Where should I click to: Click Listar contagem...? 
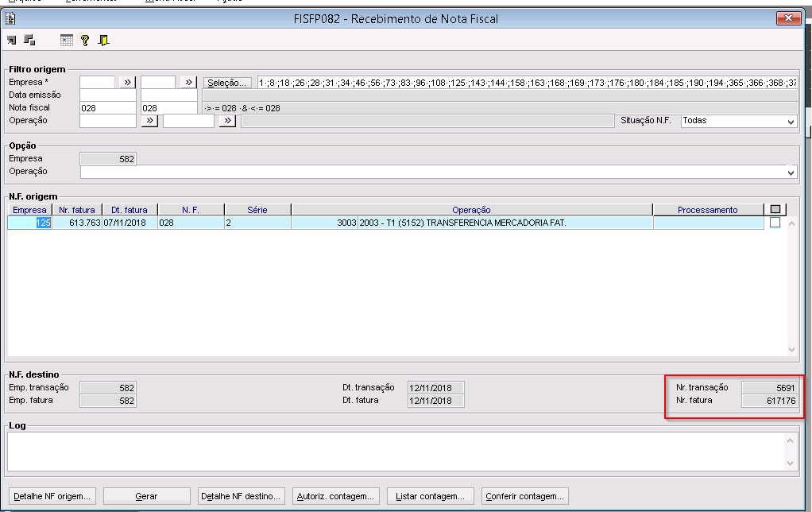[x=431, y=496]
